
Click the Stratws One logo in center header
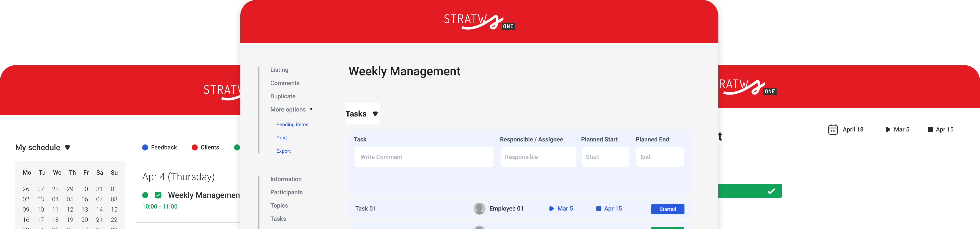point(479,22)
